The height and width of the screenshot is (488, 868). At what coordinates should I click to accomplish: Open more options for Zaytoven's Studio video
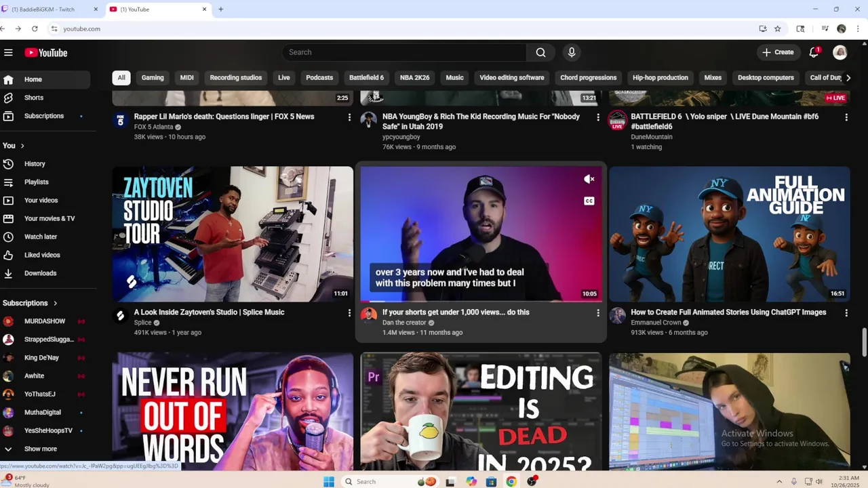coord(349,313)
